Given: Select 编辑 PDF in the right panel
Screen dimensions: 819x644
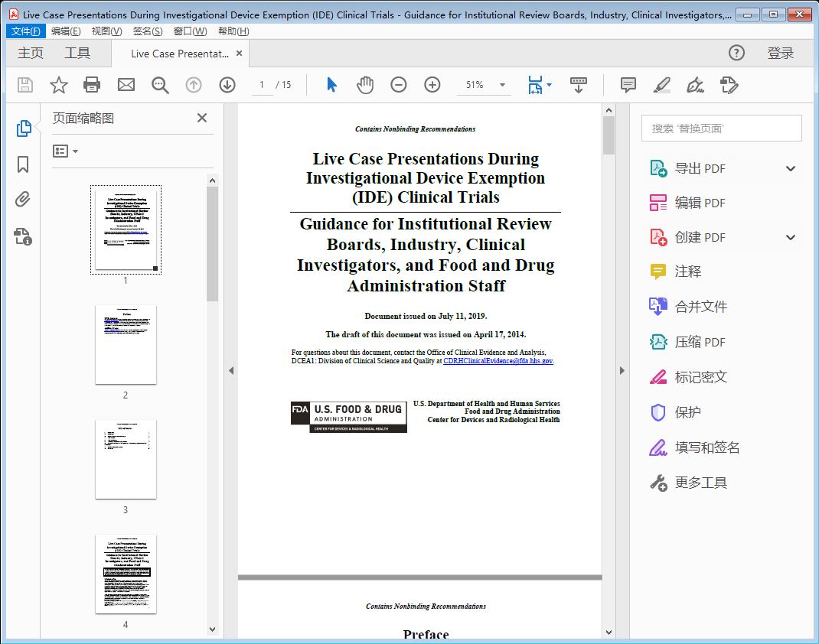Looking at the screenshot, I should point(701,202).
